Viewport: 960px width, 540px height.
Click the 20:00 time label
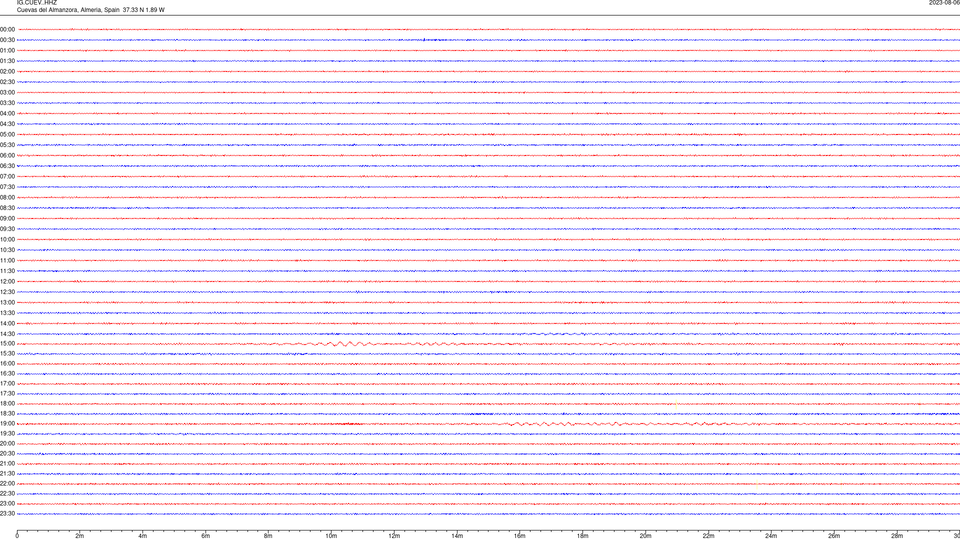(x=7, y=444)
